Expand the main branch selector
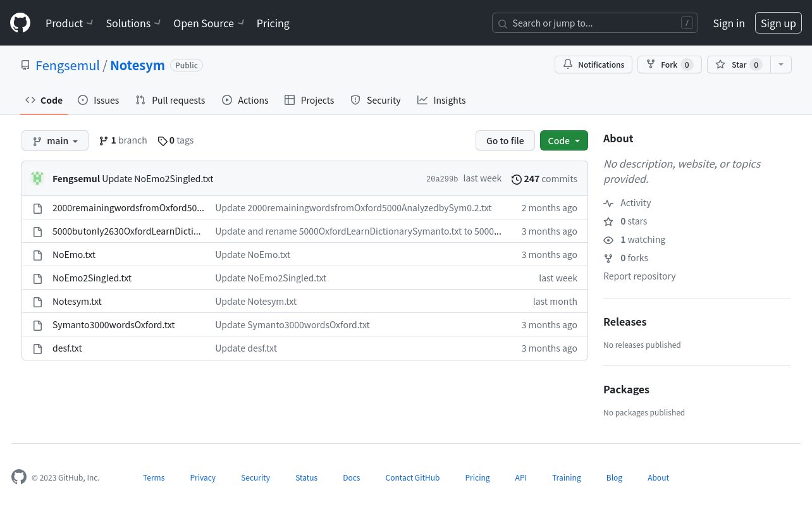 pyautogui.click(x=55, y=140)
